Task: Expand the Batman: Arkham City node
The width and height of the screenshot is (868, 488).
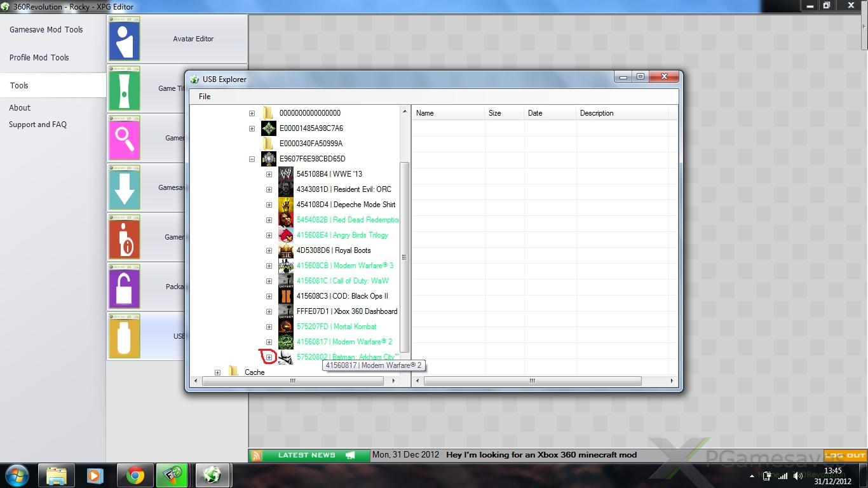Action: point(269,357)
